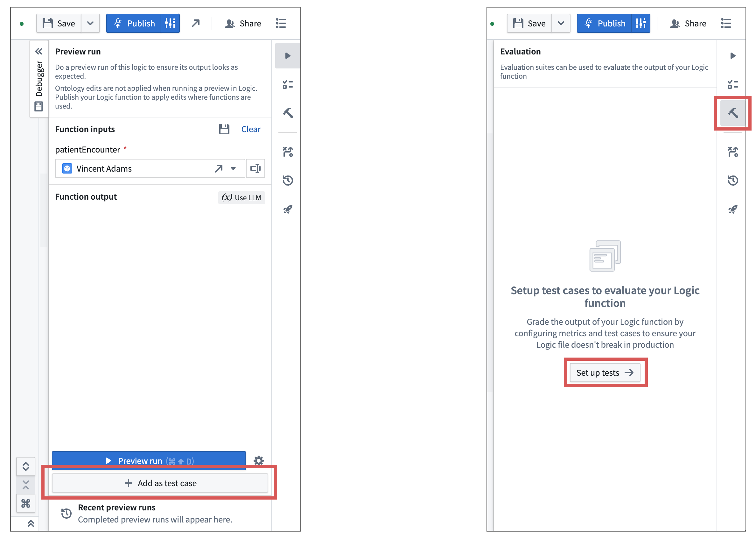Image resolution: width=756 pixels, height=540 pixels.
Task: Click the rocket/deploy icon in right sidebar
Action: (731, 209)
